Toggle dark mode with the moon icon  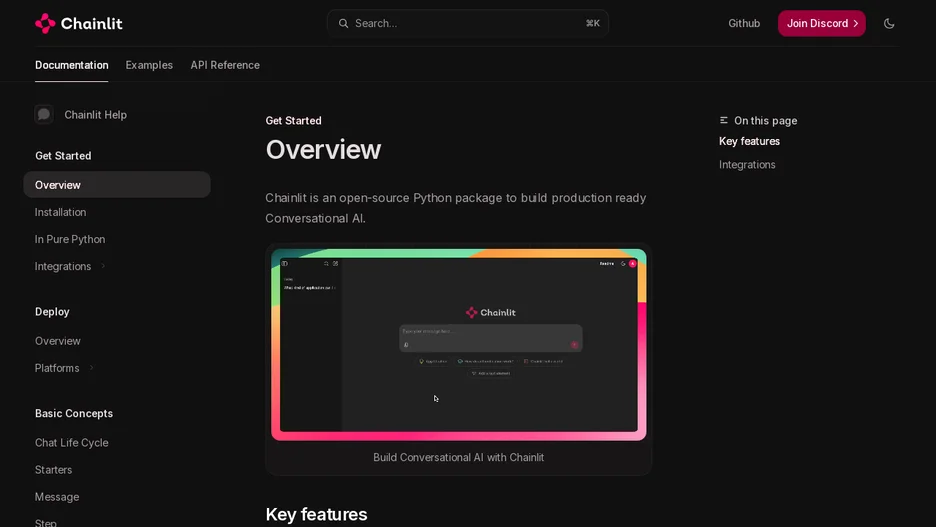tap(889, 23)
